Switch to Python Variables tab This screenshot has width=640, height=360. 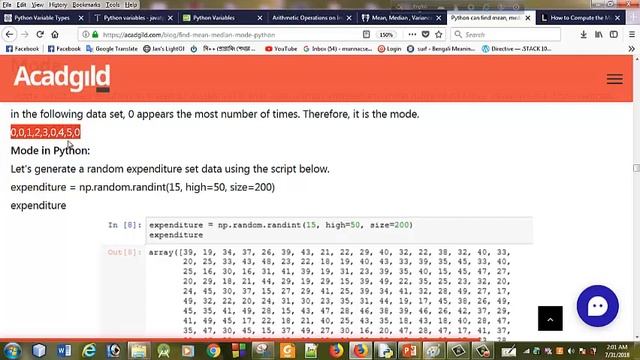tap(220, 18)
